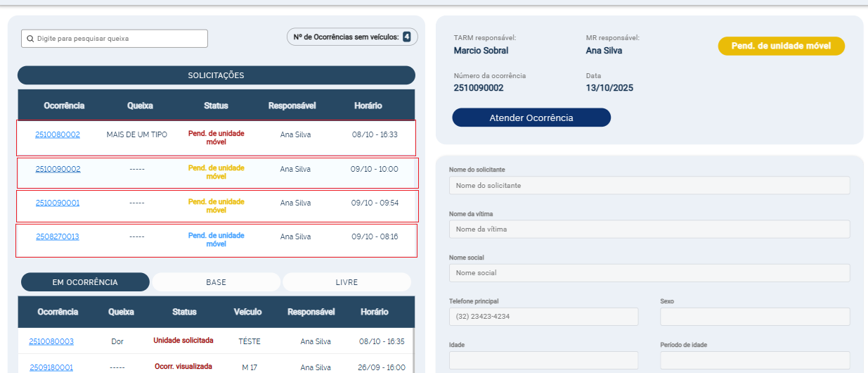Click the SOLICITAÇÕES section header bar

point(216,75)
